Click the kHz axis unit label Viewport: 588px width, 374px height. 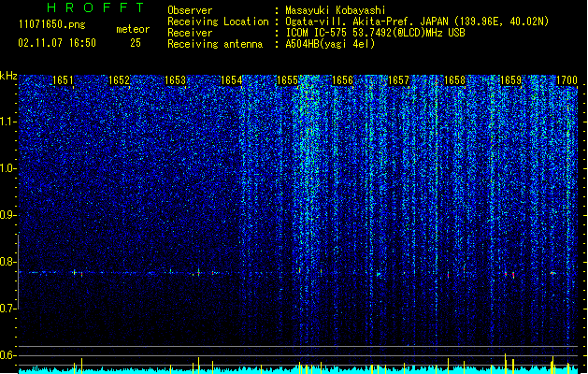tap(8, 76)
